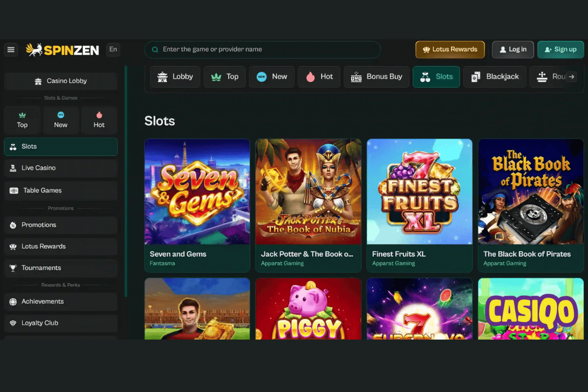
Task: Open the hamburger menu icon
Action: tap(11, 49)
